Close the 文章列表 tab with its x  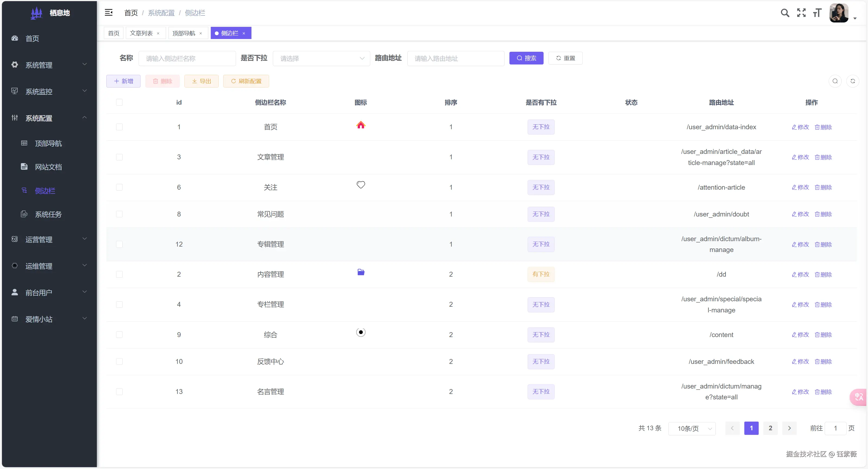[158, 33]
